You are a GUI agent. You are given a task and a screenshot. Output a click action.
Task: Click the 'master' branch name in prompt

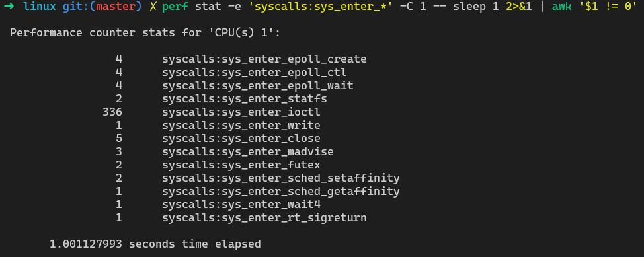point(116,7)
